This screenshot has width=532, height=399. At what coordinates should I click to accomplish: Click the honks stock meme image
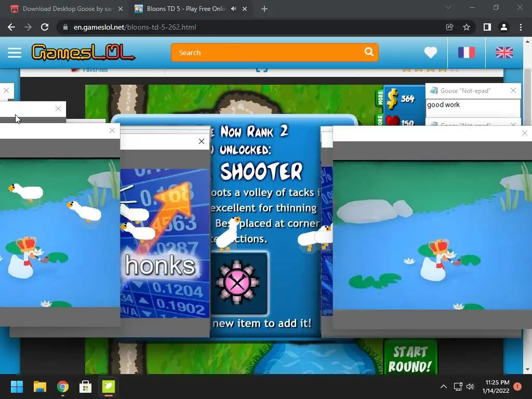coord(165,243)
